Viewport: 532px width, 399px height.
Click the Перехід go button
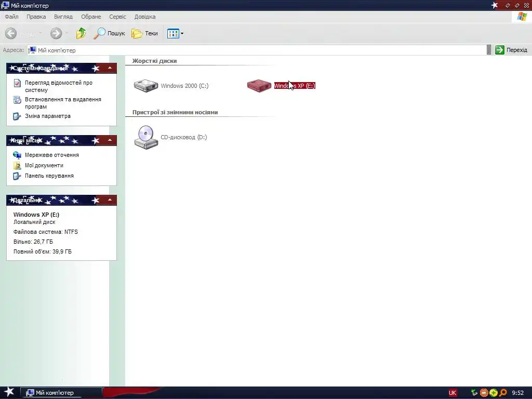(511, 50)
